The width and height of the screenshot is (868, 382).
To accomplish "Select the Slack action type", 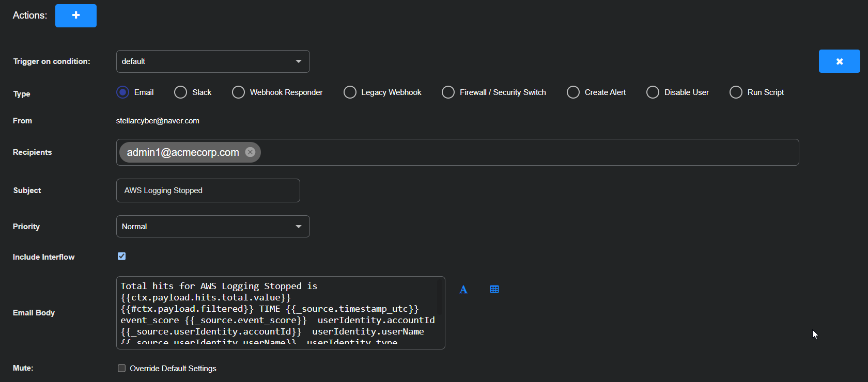I will click(x=180, y=92).
